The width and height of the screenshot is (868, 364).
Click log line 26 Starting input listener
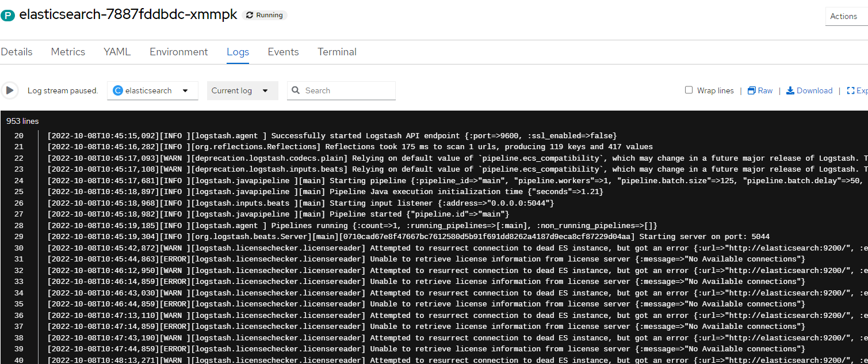301,203
